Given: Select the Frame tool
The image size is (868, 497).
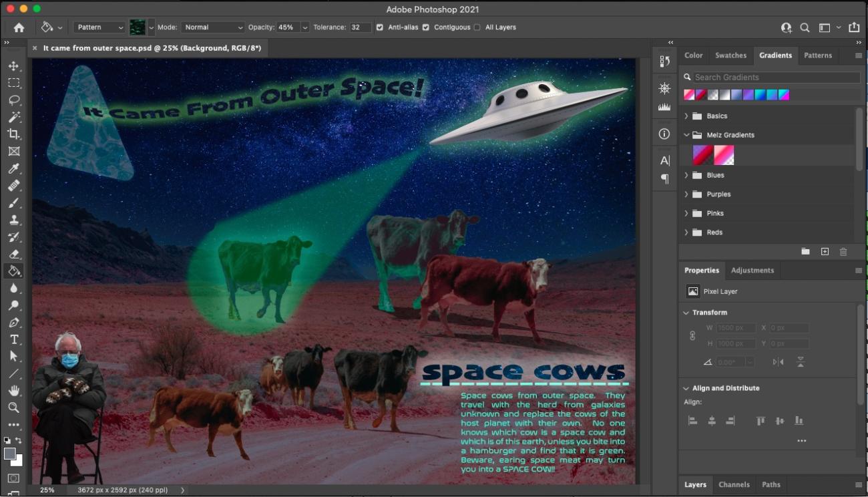Looking at the screenshot, I should 14,152.
